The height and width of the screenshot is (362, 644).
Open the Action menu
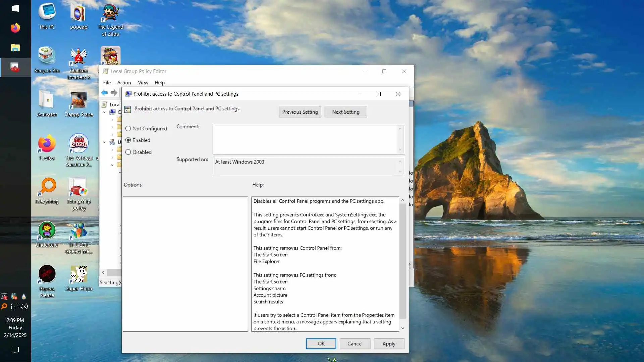pyautogui.click(x=124, y=83)
